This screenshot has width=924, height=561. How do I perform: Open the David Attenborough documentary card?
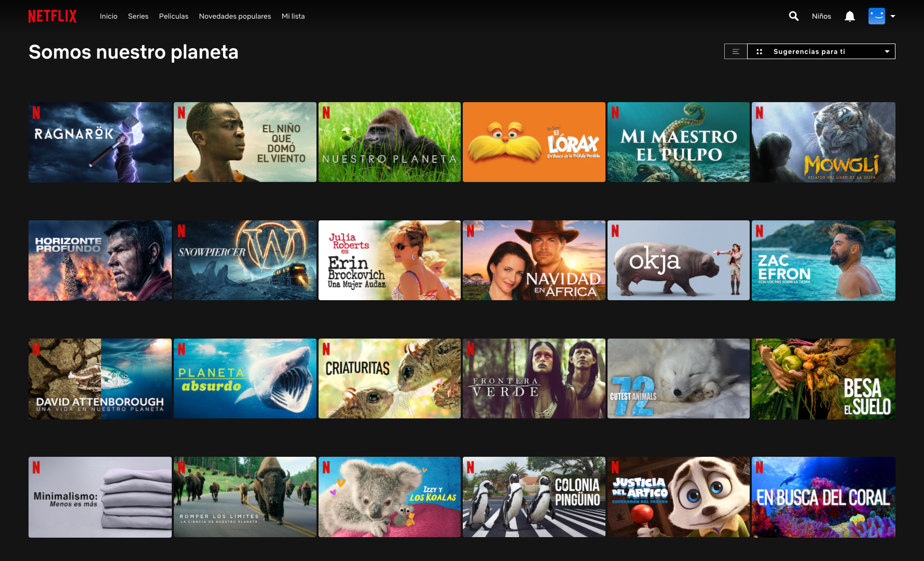click(x=100, y=378)
